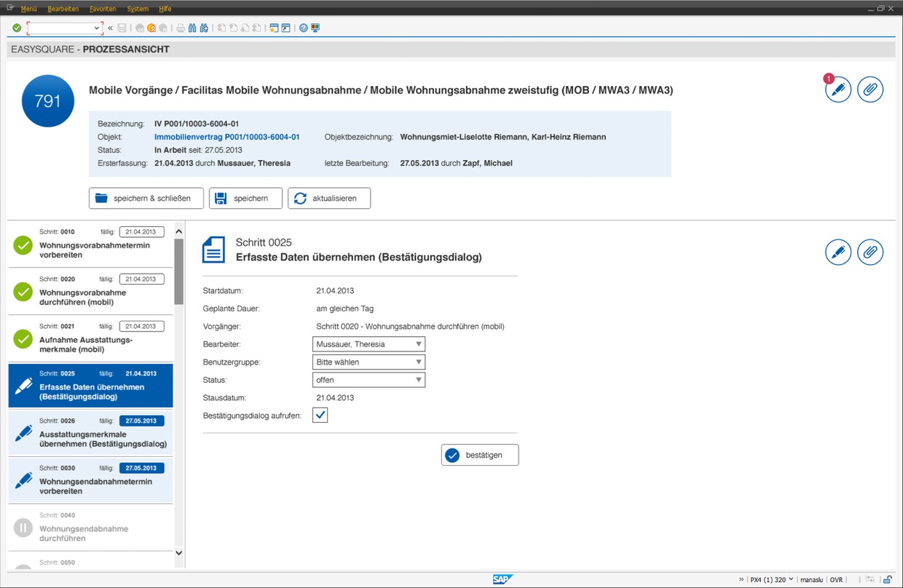Open the SAP help question mark icon
Viewport: 903px width, 588px height.
click(304, 28)
